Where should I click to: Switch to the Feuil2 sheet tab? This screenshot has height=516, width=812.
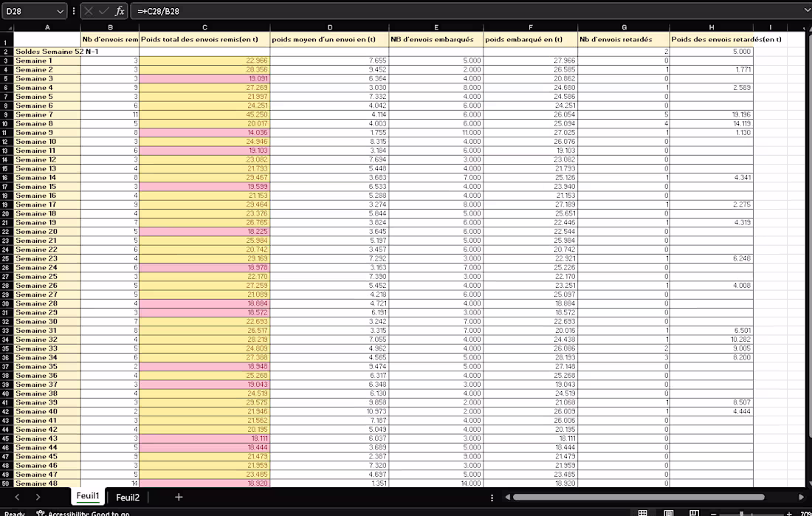pyautogui.click(x=127, y=497)
